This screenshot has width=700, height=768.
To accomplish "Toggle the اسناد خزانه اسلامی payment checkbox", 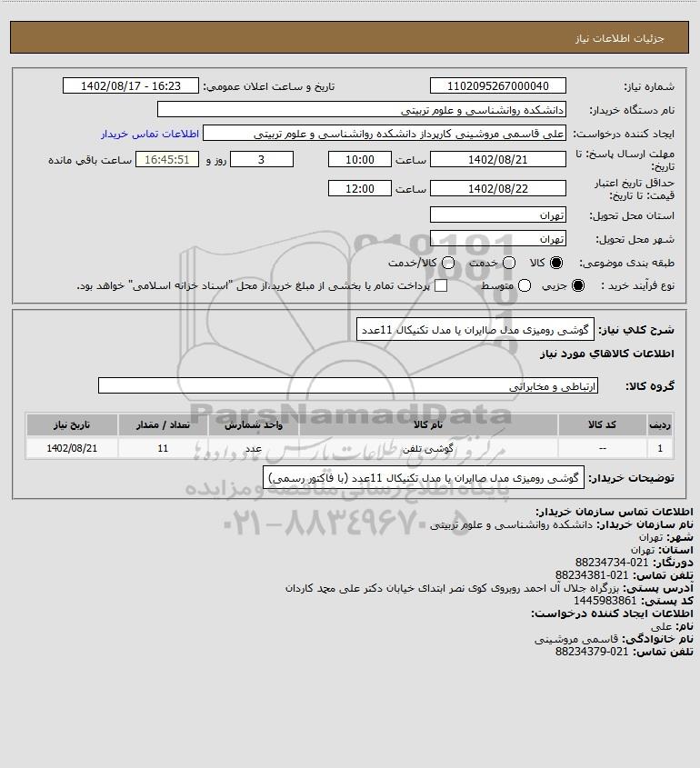I will [441, 285].
